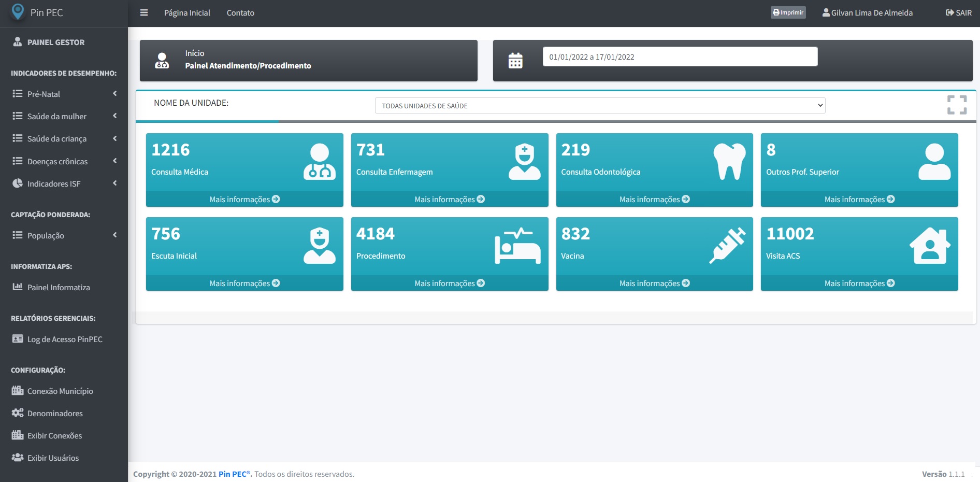Toggle sidebar with the hamburger menu icon
The image size is (980, 482).
coord(144,12)
